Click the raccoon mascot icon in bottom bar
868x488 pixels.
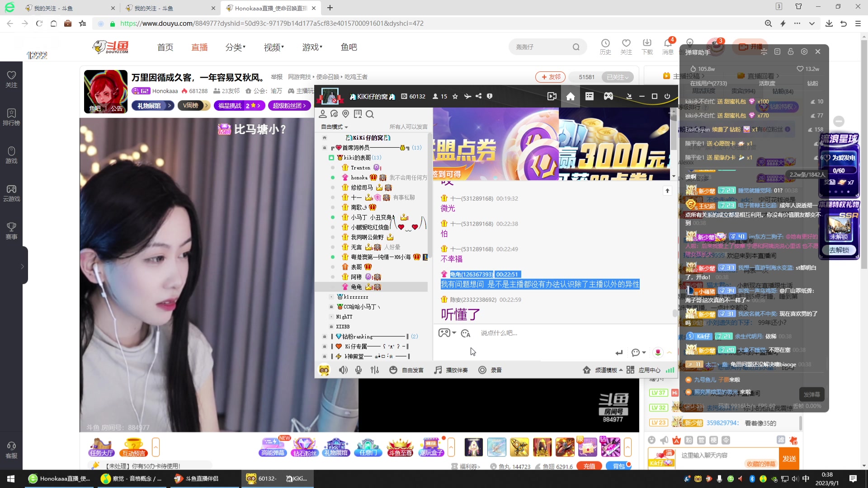324,370
